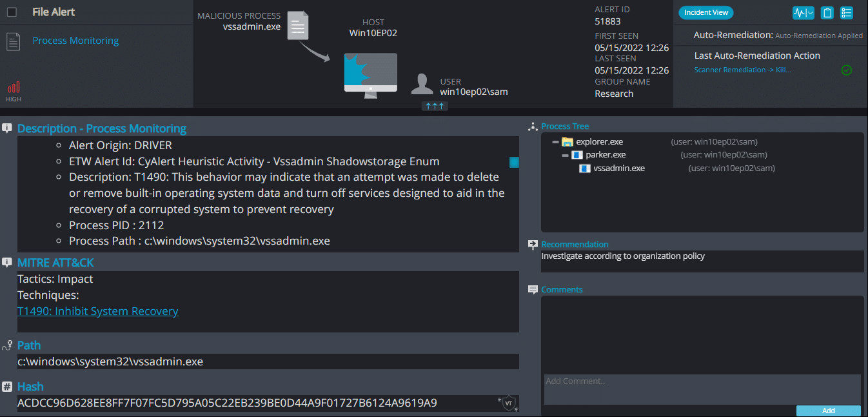
Task: Select parker.exe in the process tree
Action: [606, 155]
